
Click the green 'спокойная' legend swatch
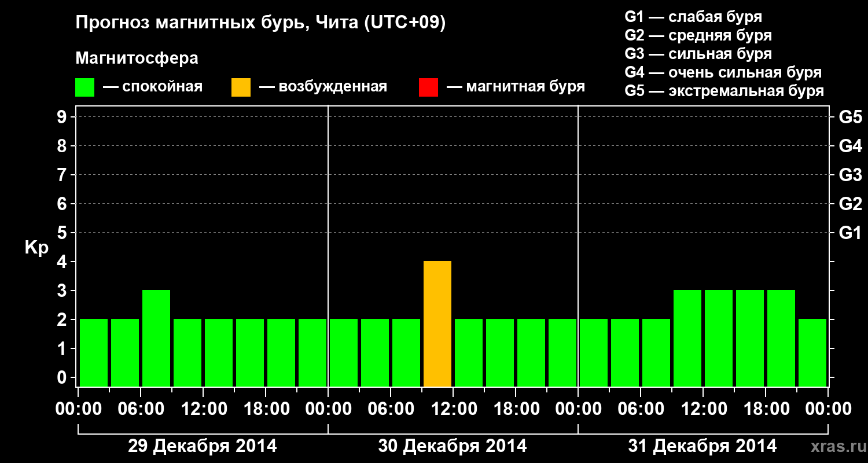pyautogui.click(x=84, y=87)
